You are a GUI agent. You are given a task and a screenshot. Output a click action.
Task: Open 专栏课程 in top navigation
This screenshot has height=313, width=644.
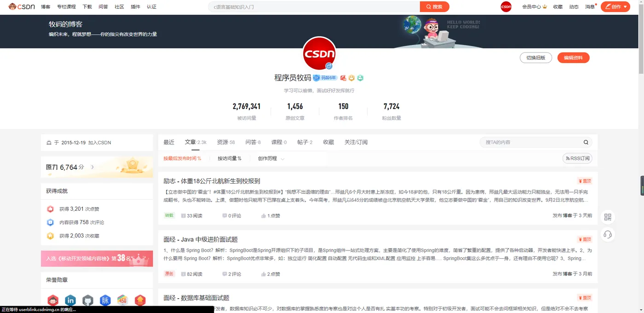click(x=67, y=7)
